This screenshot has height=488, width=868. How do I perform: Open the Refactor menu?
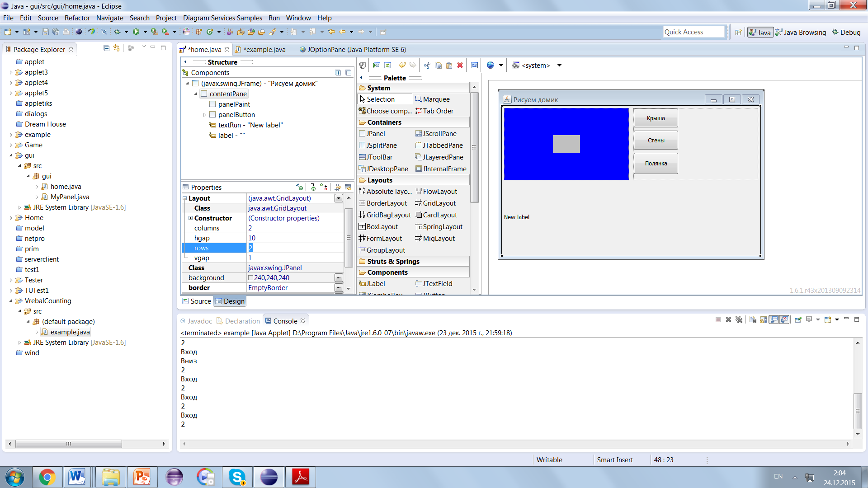[77, 18]
